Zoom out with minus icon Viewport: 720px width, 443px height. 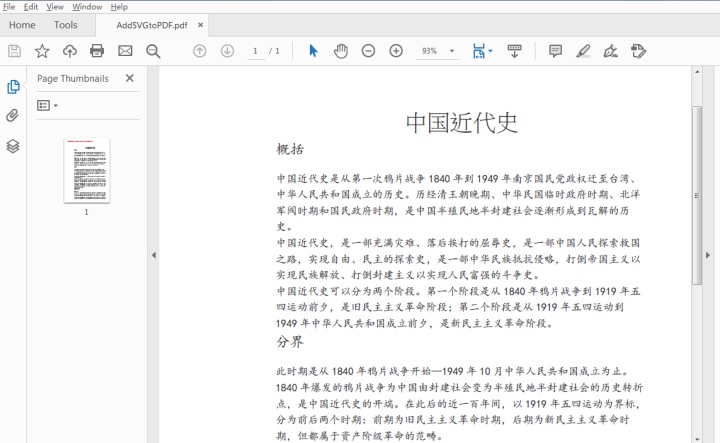(368, 50)
